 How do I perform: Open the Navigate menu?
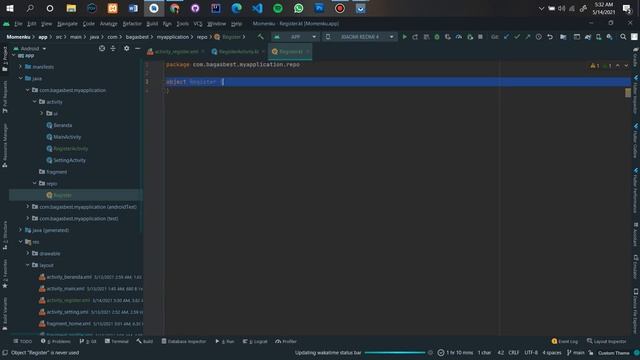pos(67,24)
